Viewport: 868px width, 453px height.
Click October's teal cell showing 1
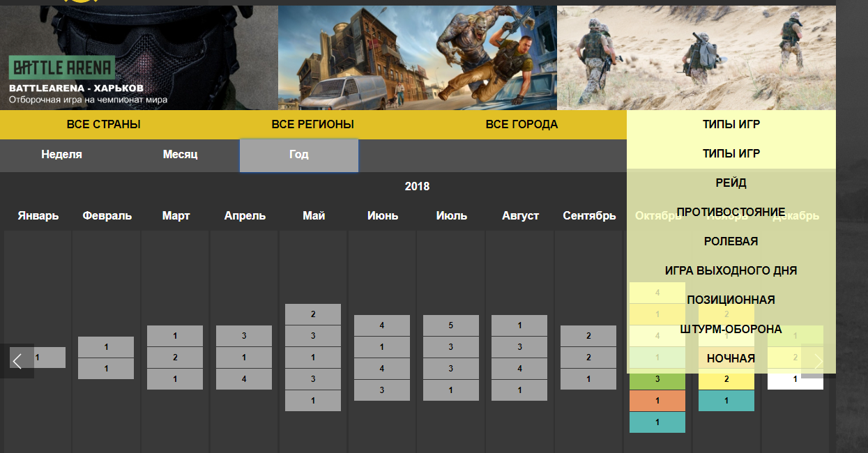[657, 422]
